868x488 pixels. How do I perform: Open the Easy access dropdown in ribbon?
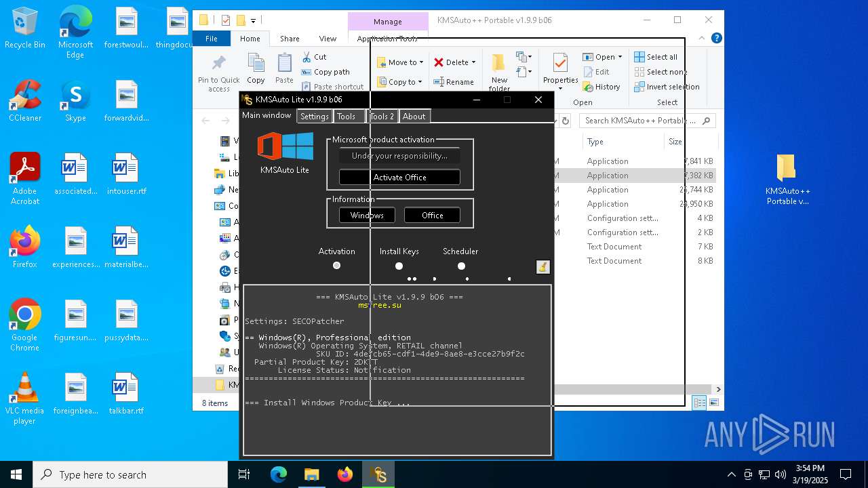[x=524, y=71]
